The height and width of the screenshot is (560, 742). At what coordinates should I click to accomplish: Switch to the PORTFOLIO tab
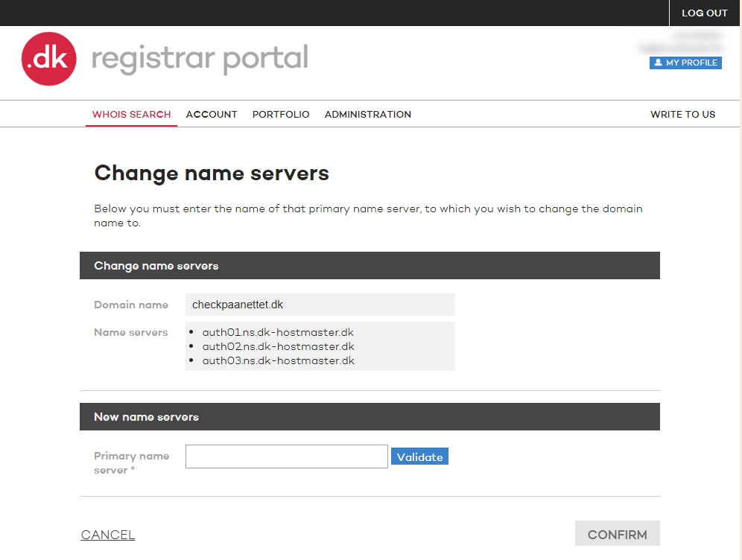pyautogui.click(x=281, y=114)
